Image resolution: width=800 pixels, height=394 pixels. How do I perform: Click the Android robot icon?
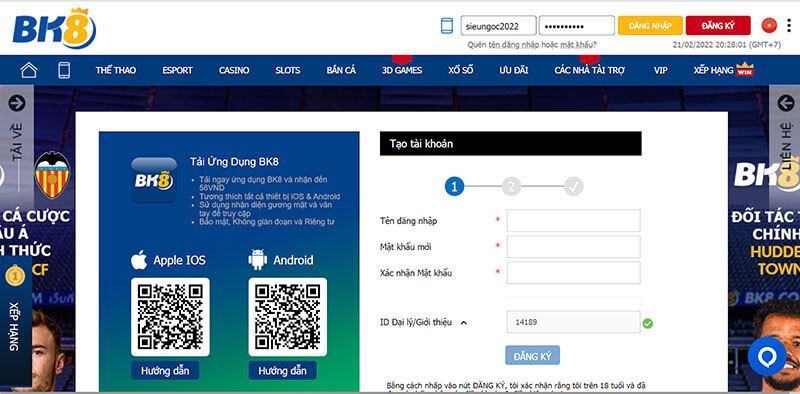point(257,260)
